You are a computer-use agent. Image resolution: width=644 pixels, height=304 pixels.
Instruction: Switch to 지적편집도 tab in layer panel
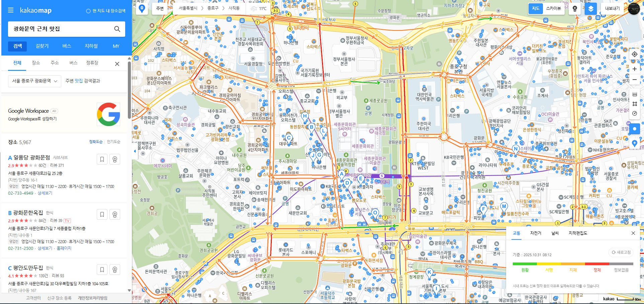point(578,233)
